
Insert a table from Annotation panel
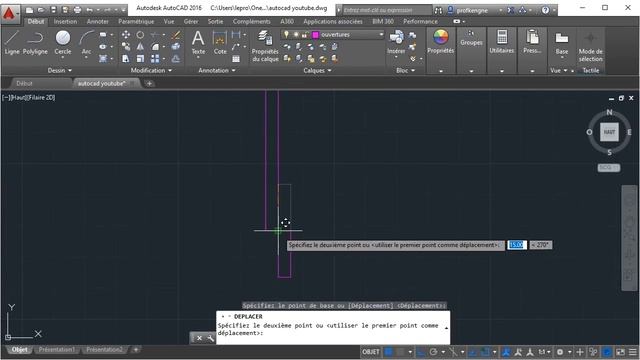pos(236,59)
